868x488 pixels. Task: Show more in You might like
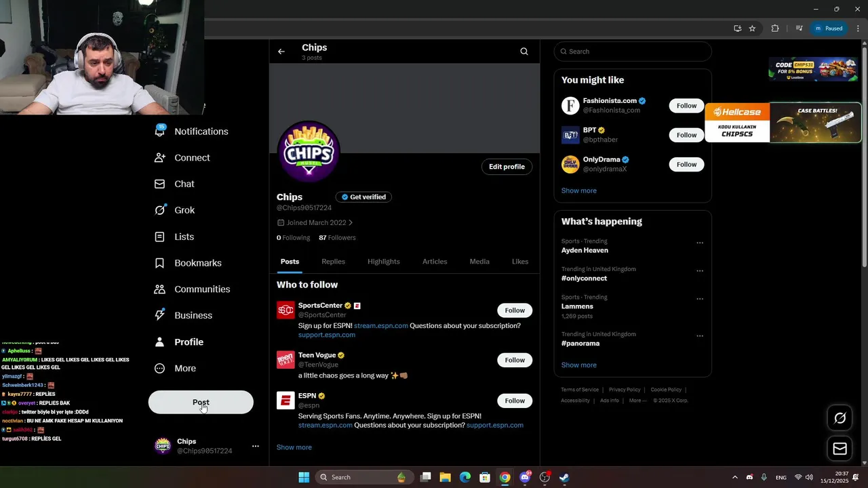click(x=579, y=190)
